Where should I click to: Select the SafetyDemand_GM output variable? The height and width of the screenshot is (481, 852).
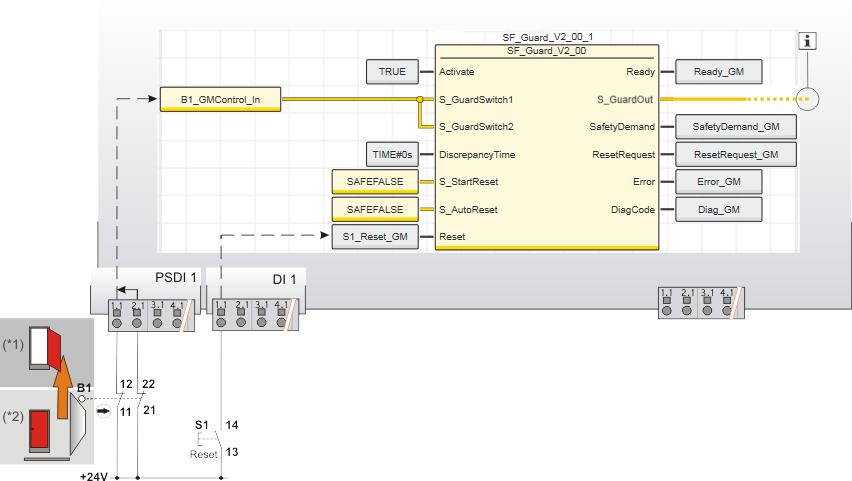pos(736,127)
